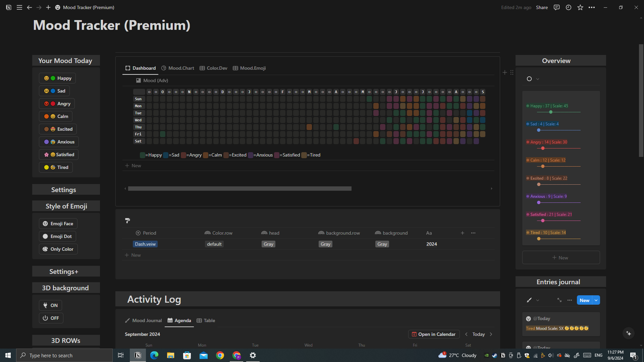Screen dimensions: 644x362
Task: Switch to the Mood.Chart tab
Action: click(178, 68)
